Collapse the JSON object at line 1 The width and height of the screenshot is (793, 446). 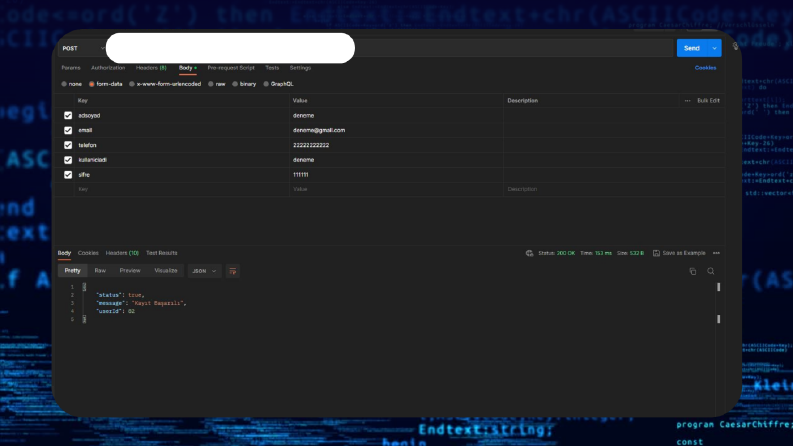pyautogui.click(x=84, y=287)
